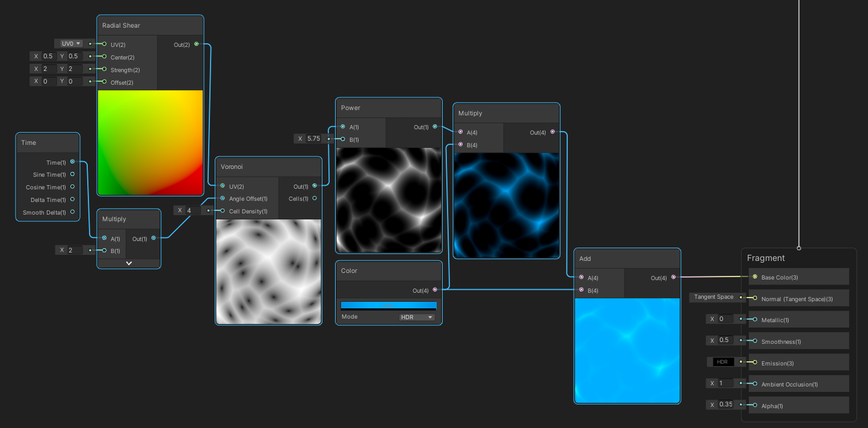Click the Strength X value field
Viewport: 868px width, 428px height.
(48, 69)
